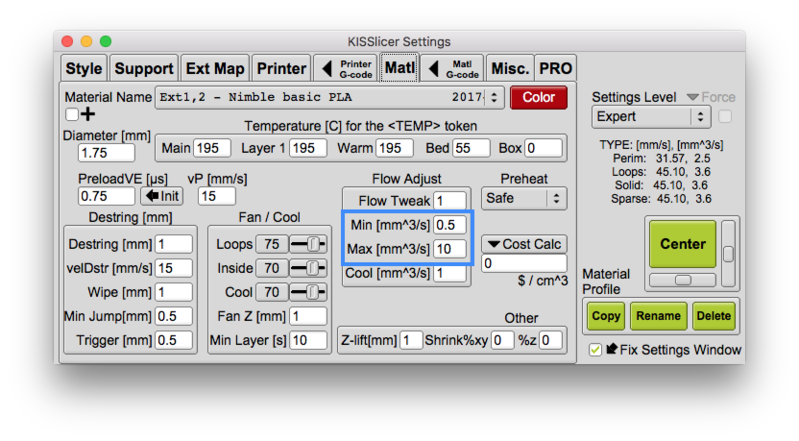Adjust the Loops fan speed slider
This screenshot has width=799, height=441.
click(x=308, y=244)
